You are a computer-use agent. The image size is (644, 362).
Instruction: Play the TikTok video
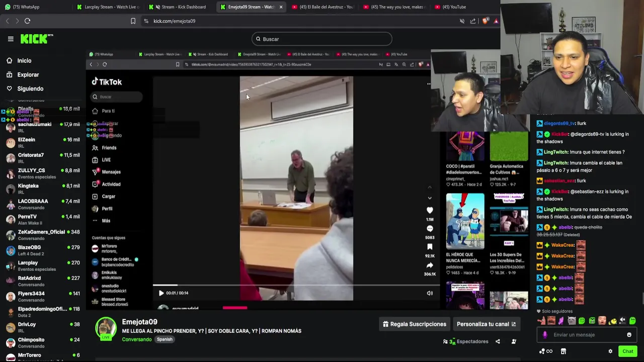click(x=161, y=293)
